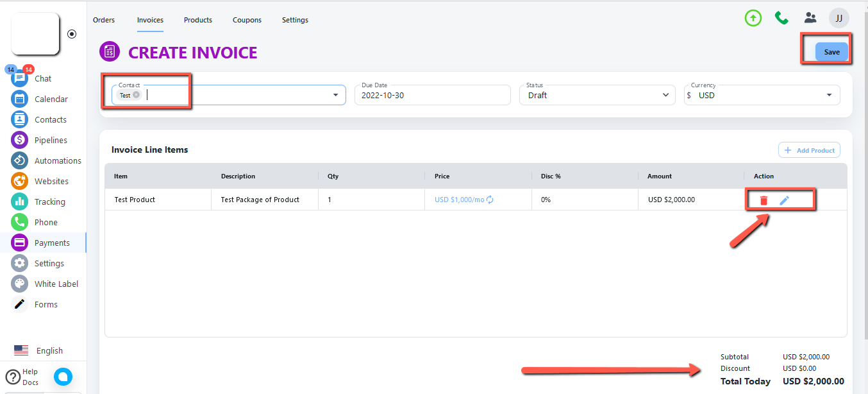Click the Add Product button
Image resolution: width=868 pixels, height=394 pixels.
[809, 150]
